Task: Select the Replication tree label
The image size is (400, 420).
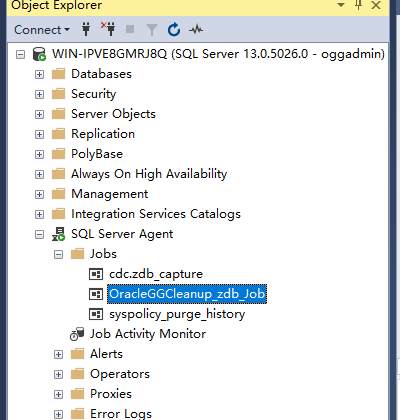Action: [103, 134]
